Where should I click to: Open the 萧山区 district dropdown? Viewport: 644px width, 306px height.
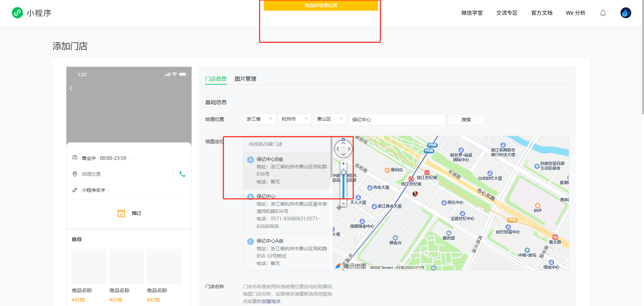330,119
